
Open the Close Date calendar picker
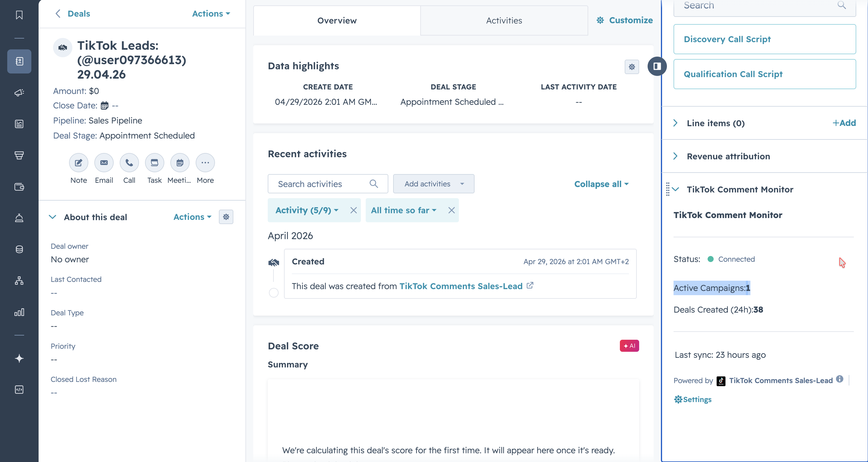click(x=105, y=106)
